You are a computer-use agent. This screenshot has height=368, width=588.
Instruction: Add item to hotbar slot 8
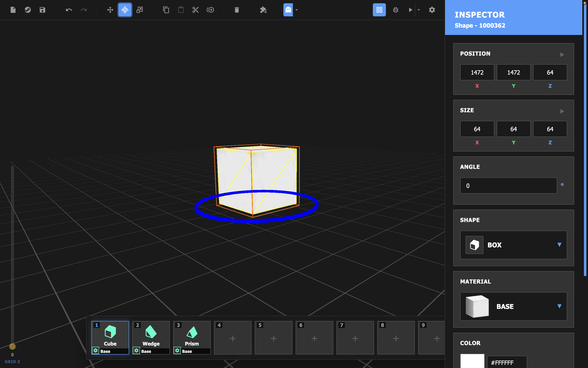(x=396, y=338)
